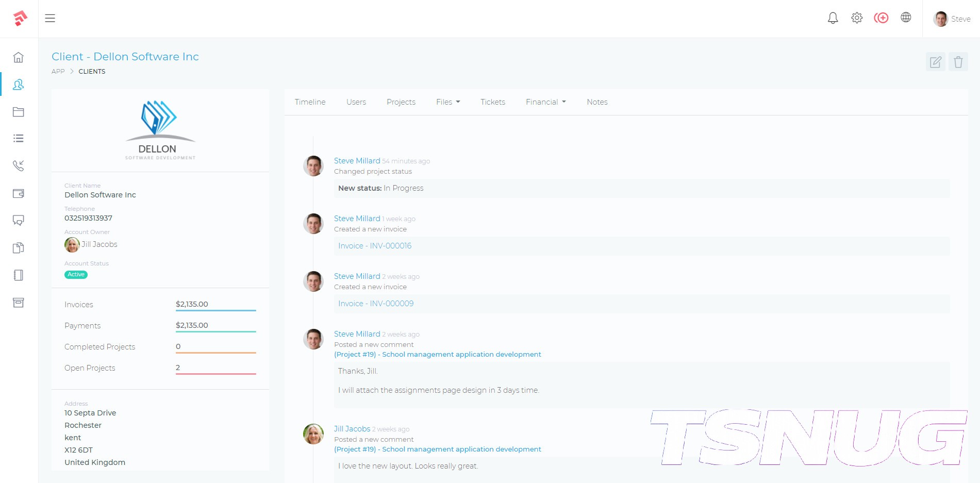Open the language globe icon
The height and width of the screenshot is (483, 980).
[x=906, y=18]
